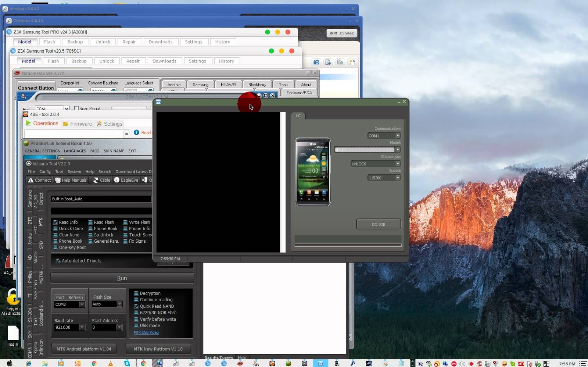Open the Baud rate 921600 dropdown

tap(69, 327)
